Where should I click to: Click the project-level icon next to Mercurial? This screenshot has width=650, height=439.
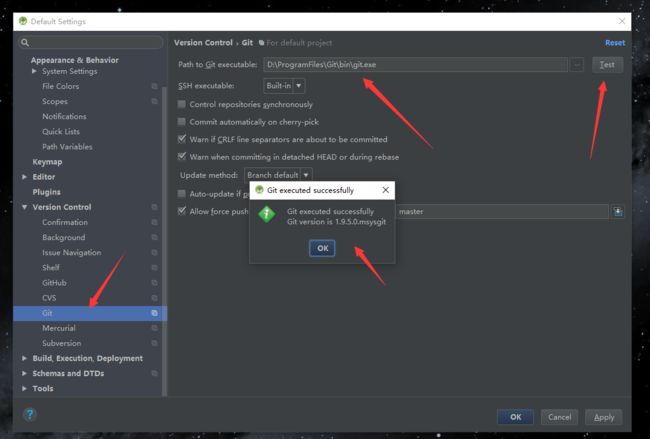click(154, 328)
